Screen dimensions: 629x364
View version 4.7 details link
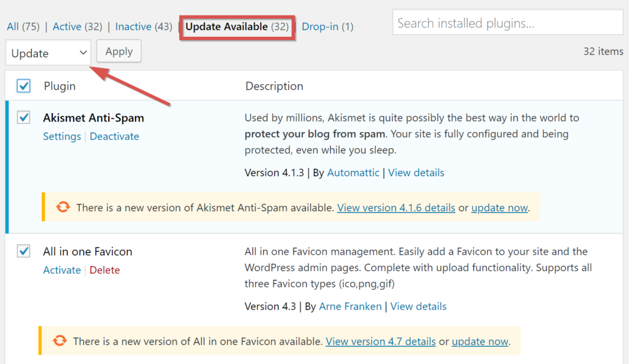tap(381, 341)
